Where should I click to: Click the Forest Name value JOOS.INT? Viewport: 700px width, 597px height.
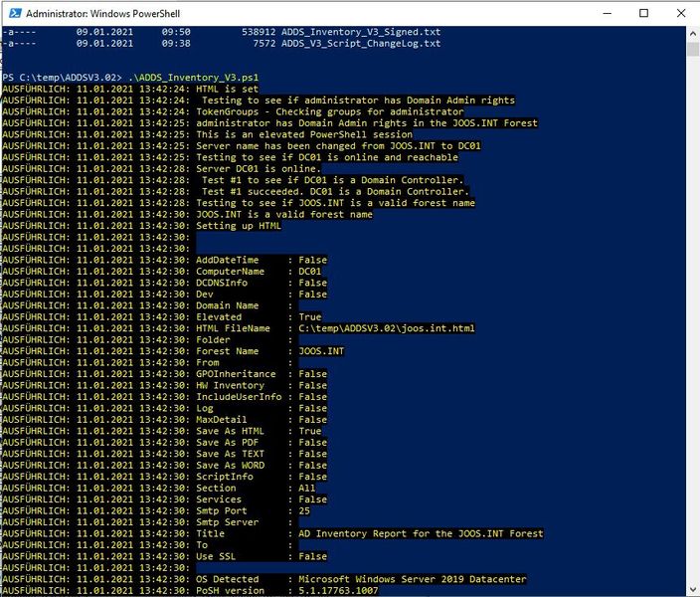(321, 351)
